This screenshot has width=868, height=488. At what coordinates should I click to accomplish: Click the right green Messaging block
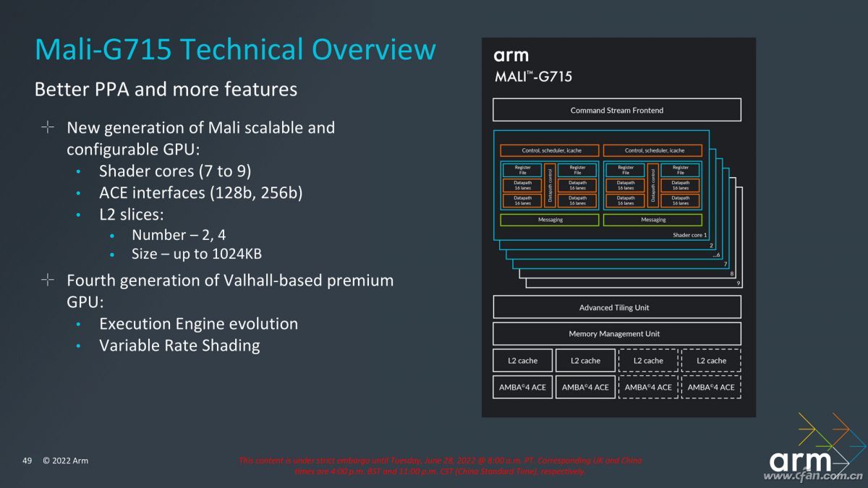click(x=652, y=220)
